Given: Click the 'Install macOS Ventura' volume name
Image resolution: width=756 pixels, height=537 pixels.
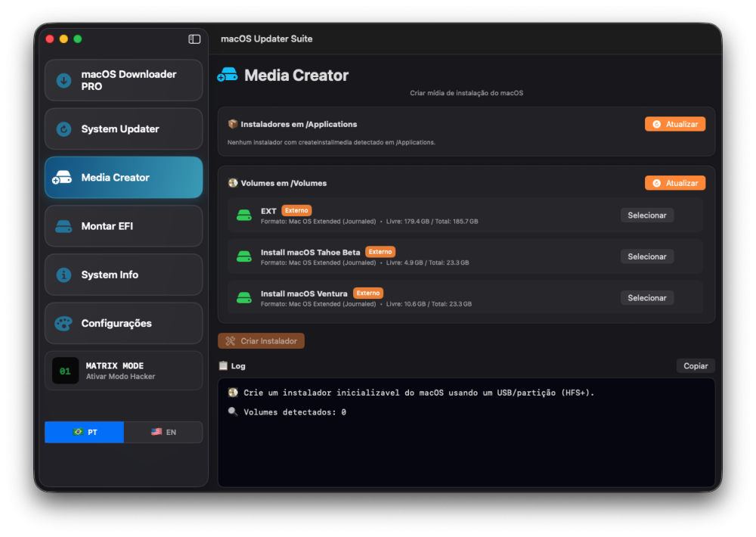Looking at the screenshot, I should (304, 293).
